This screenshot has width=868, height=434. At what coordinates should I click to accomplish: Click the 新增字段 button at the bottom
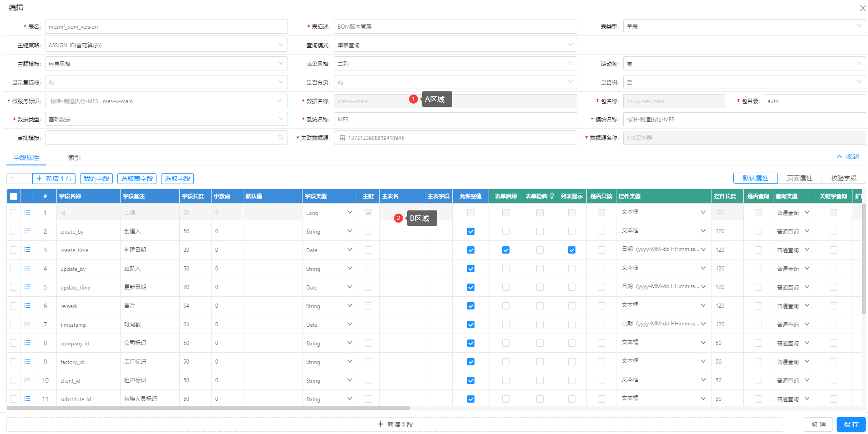pos(395,424)
